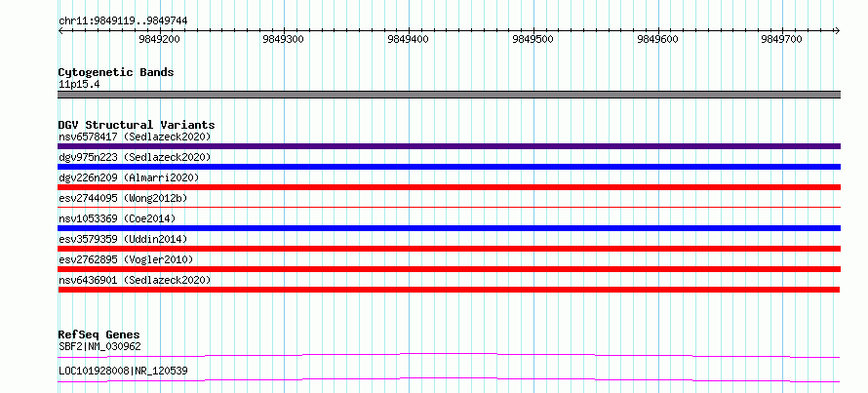Select the dgv226n209 (Almarri2020) label
This screenshot has width=868, height=393.
click(129, 177)
